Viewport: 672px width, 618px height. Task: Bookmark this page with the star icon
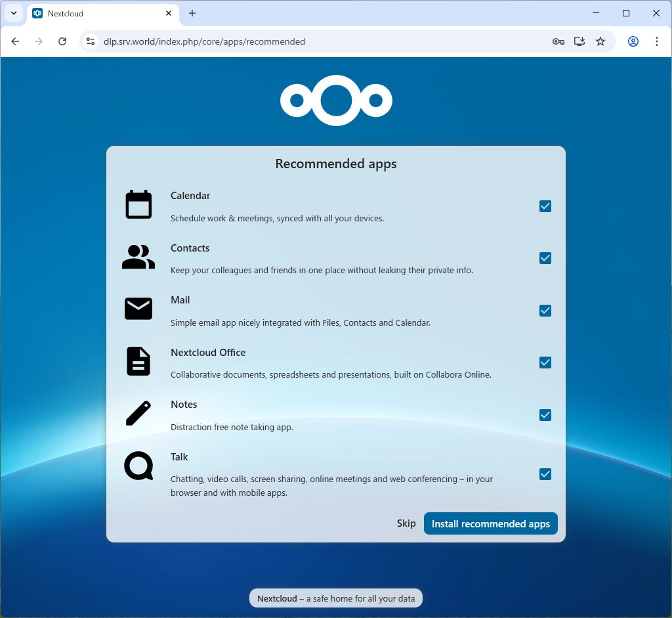coord(600,41)
